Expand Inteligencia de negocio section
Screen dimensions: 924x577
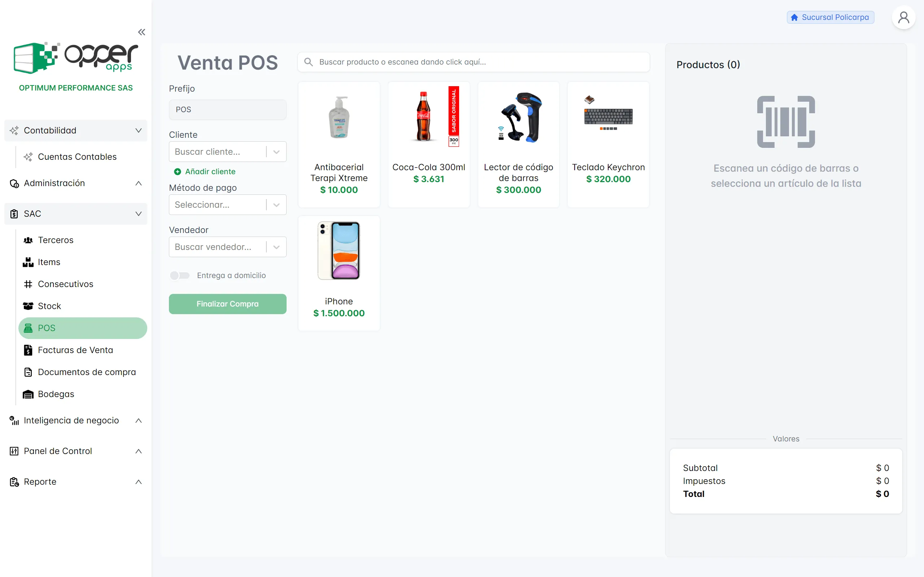pyautogui.click(x=75, y=420)
